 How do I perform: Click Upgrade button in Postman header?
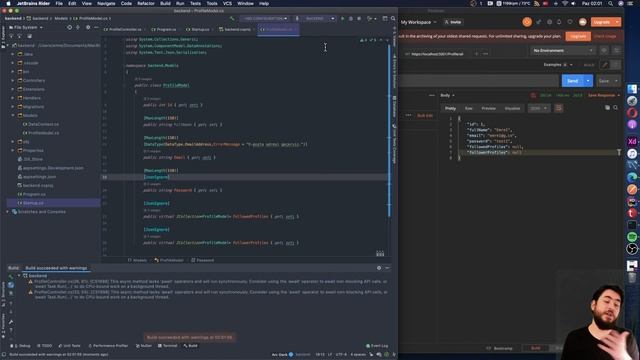602,22
